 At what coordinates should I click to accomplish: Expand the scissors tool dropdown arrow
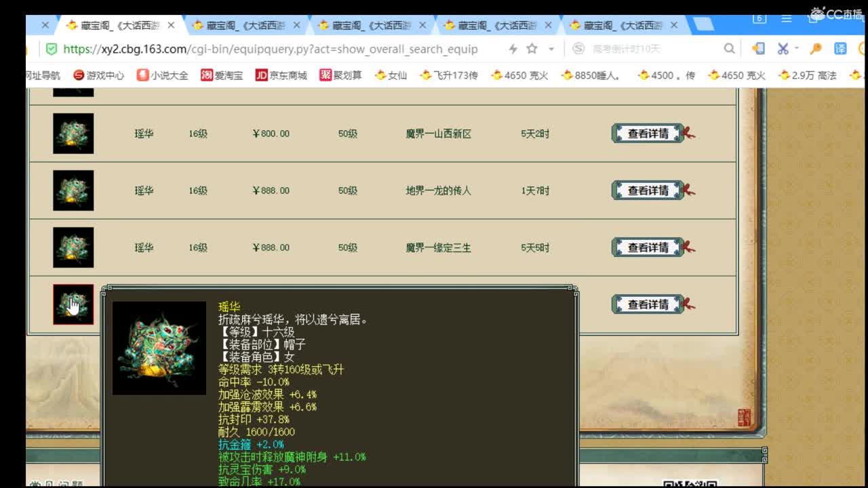coord(796,49)
